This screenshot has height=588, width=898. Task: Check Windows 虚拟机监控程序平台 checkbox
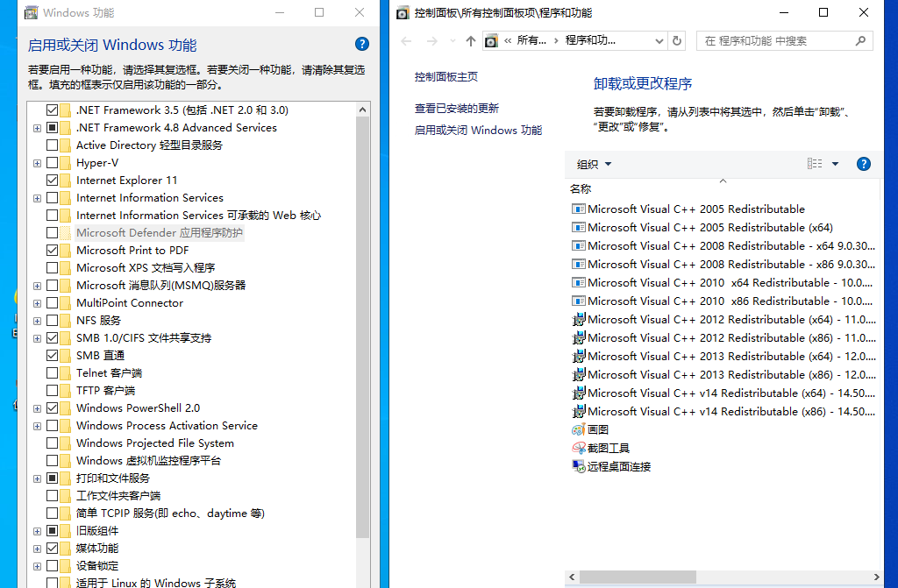tap(52, 460)
